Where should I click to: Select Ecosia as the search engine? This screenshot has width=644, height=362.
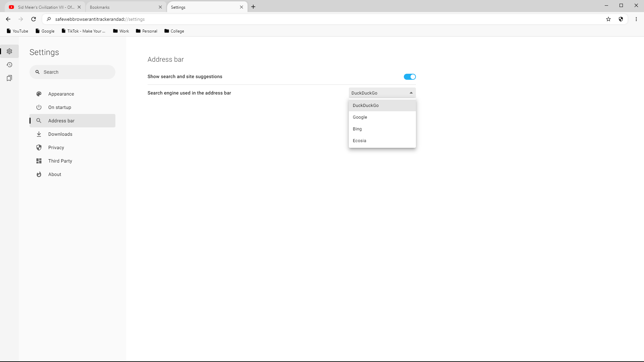click(359, 141)
